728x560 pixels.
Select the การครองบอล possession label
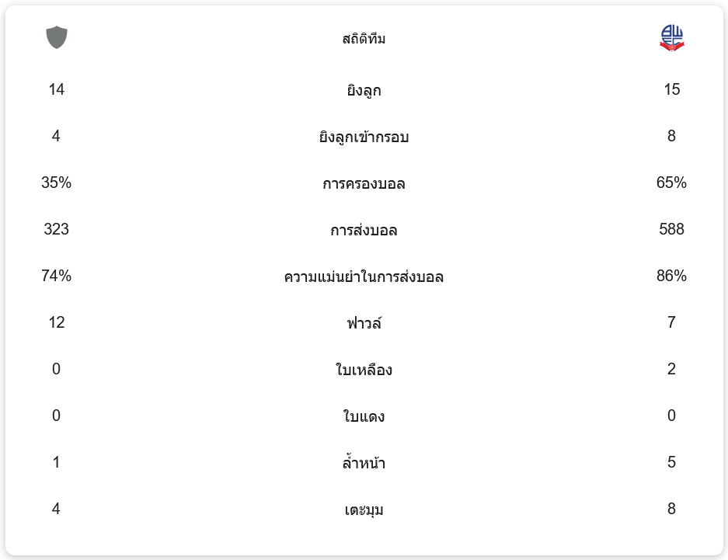point(364,184)
